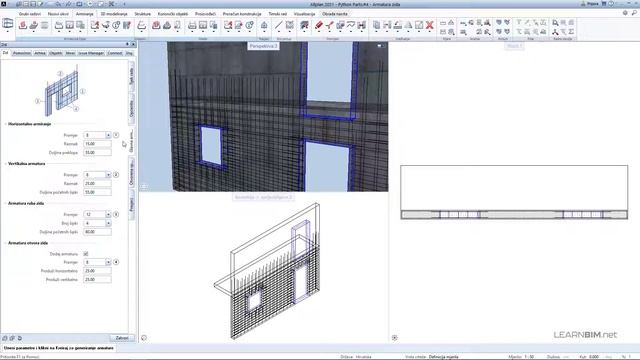The image size is (640, 360).
Task: Click the magnifier zoom icon in ribbon
Action: coord(555,23)
